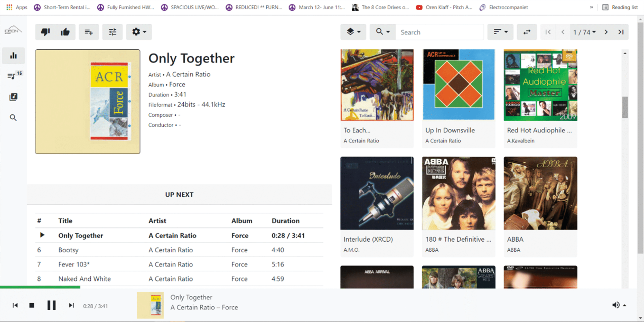Open the equalizer sliders icon
The height and width of the screenshot is (322, 644).
[x=112, y=32]
